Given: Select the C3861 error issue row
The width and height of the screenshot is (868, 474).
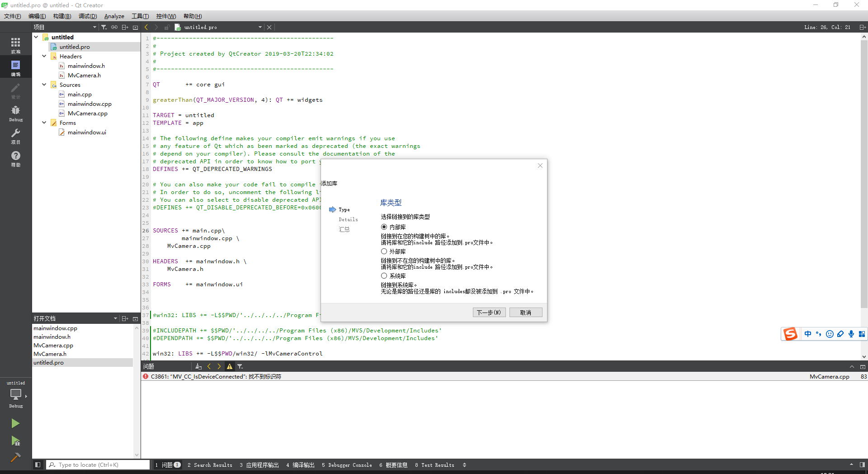Looking at the screenshot, I should [x=504, y=376].
